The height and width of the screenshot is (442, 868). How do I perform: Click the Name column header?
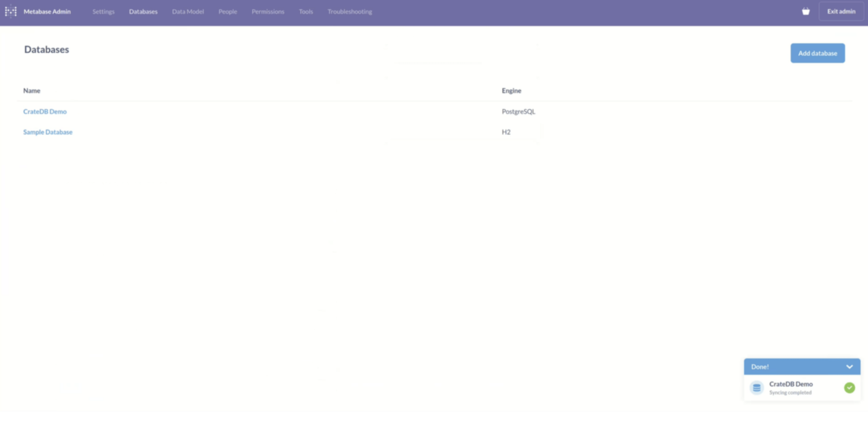[x=32, y=91]
